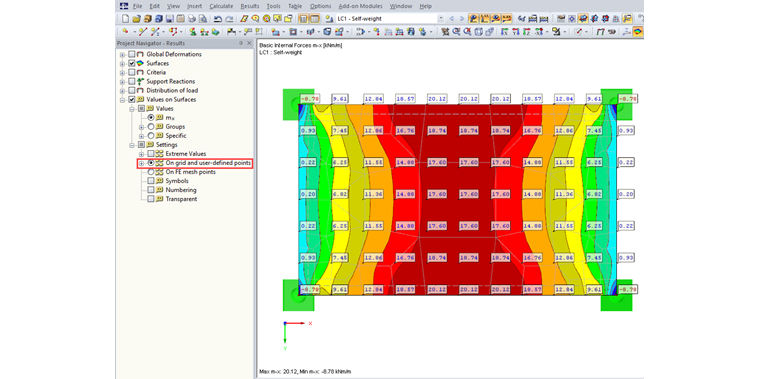Enable the Criteria checkbox
The width and height of the screenshot is (760, 379).
click(x=132, y=72)
